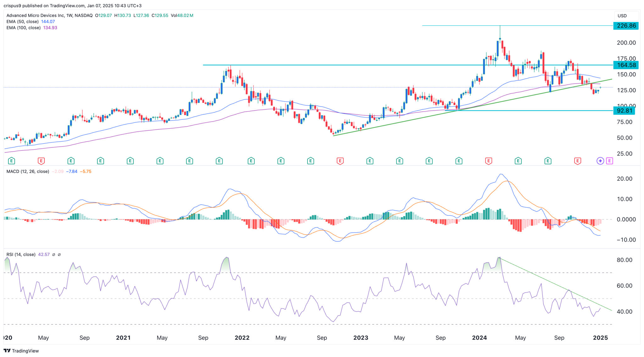
Task: Open the USD currency selector
Action: [626, 16]
